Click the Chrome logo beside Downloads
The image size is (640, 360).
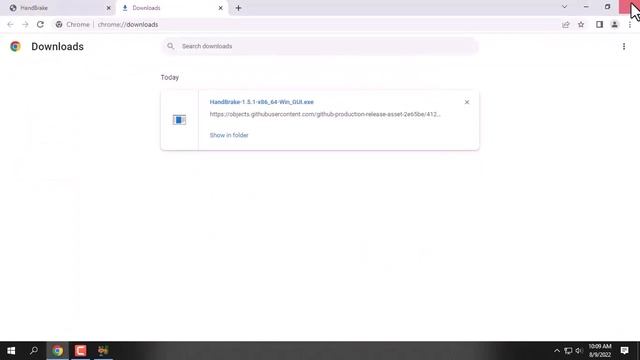click(16, 47)
